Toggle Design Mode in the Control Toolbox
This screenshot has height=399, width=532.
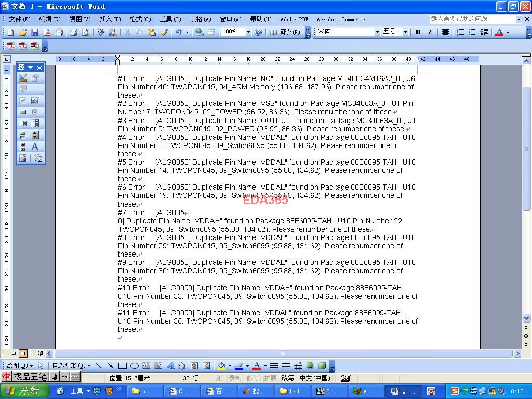23,78
